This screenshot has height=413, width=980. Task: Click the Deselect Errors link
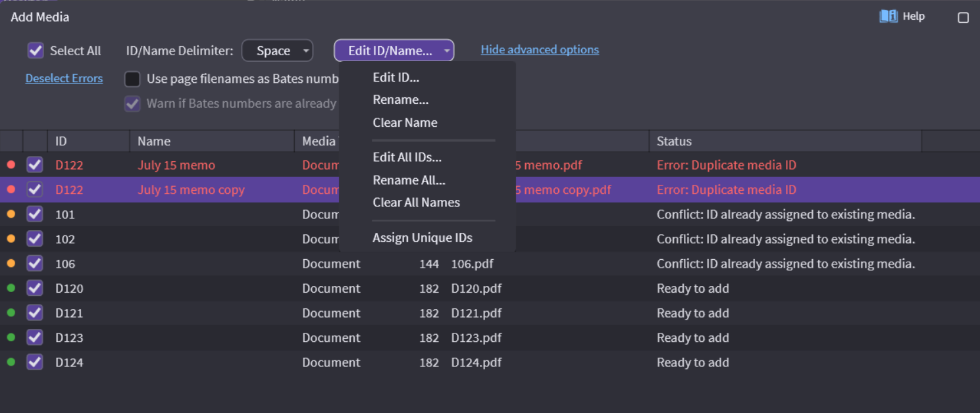pos(64,78)
